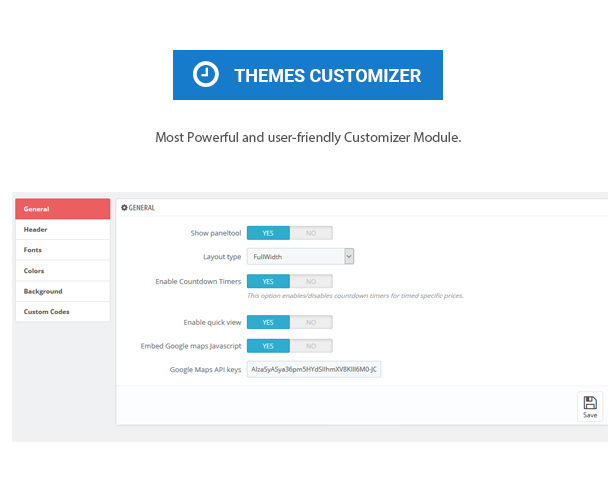Enable Embed Google maps Javascript with YES
This screenshot has height=504, width=616.
(268, 346)
